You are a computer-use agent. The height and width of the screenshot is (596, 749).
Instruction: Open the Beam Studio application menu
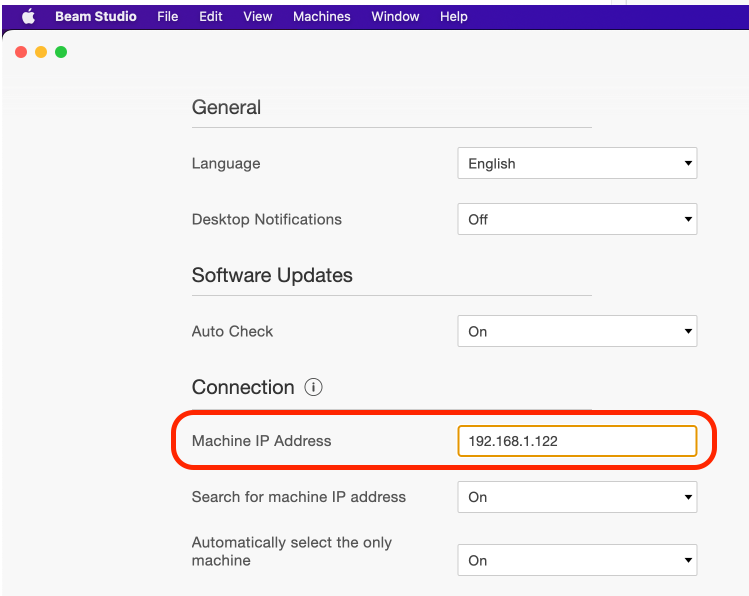(x=96, y=17)
